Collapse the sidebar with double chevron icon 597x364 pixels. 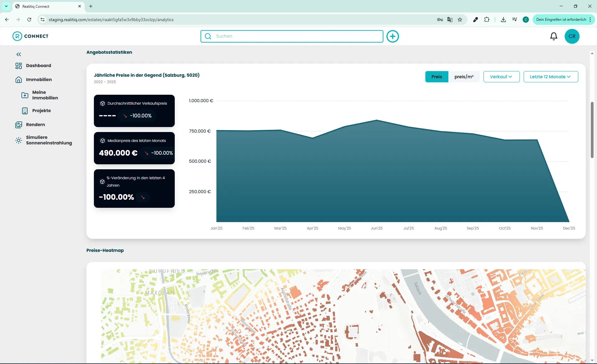(19, 54)
